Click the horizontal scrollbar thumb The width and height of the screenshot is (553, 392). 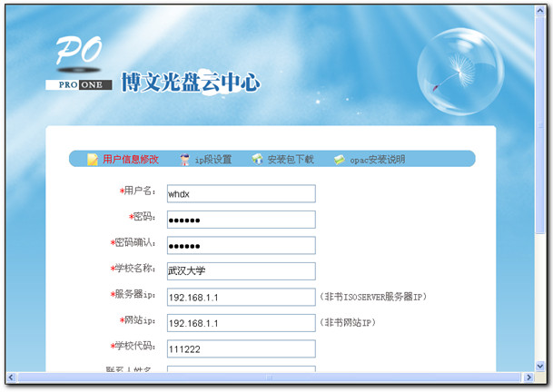coord(270,377)
